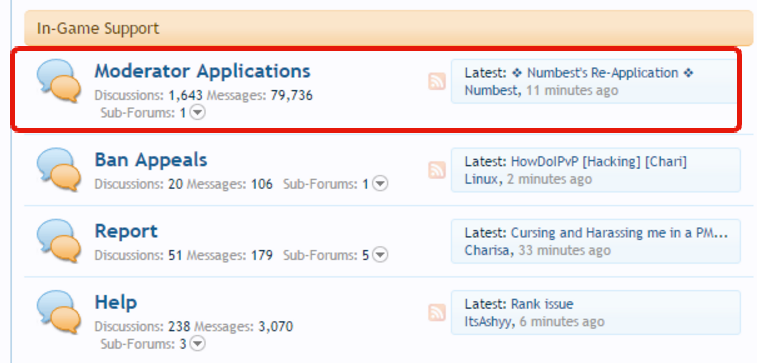Open the Rank issue latest thread
This screenshot has height=363, width=757.
pyautogui.click(x=542, y=304)
